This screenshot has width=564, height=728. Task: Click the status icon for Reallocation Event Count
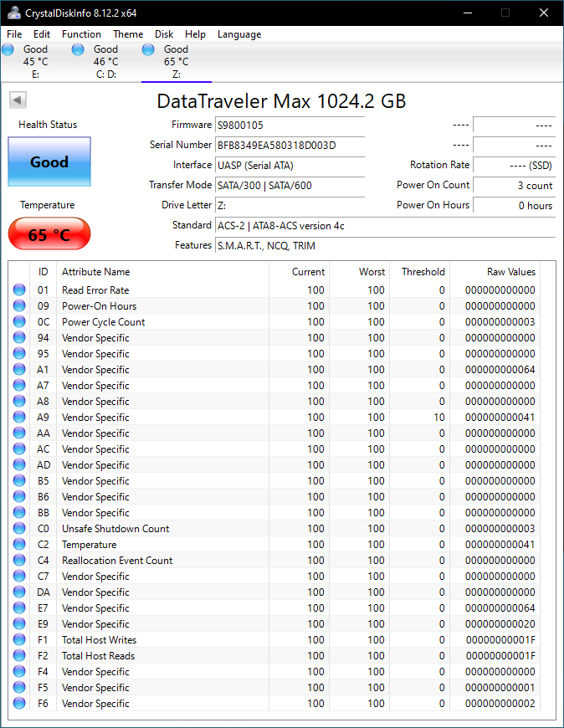pos(19,560)
